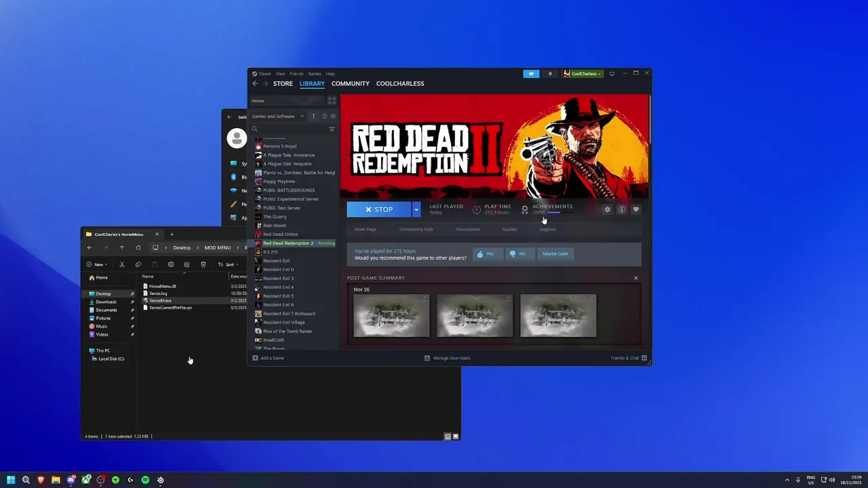Open the game's Store Page link
The image size is (868, 488).
click(366, 229)
